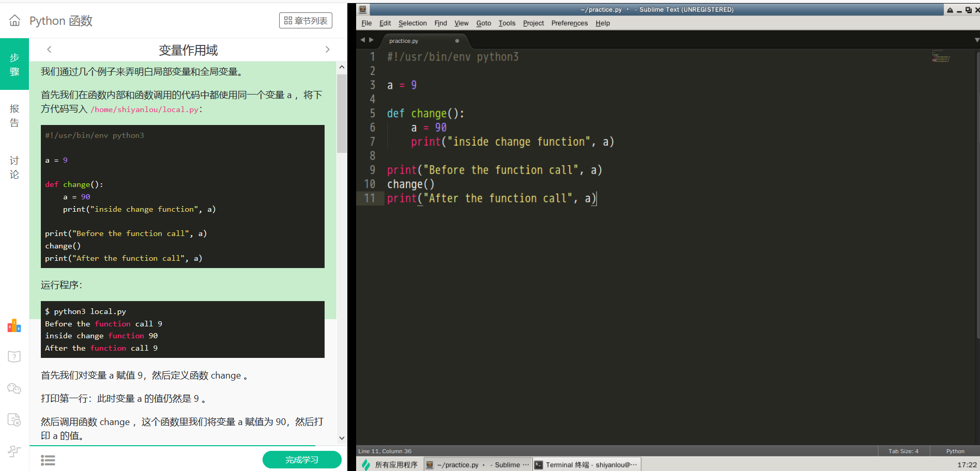The width and height of the screenshot is (980, 471).
Task: Click the lesson scrollbar up arrow
Action: coord(342,67)
